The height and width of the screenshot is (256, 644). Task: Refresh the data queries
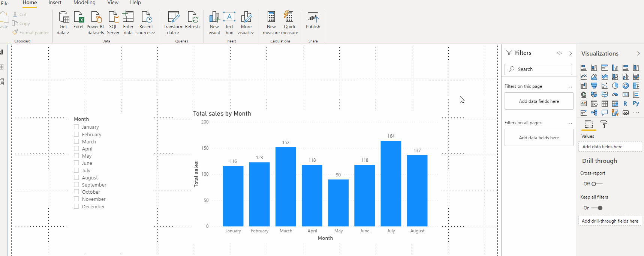click(192, 20)
